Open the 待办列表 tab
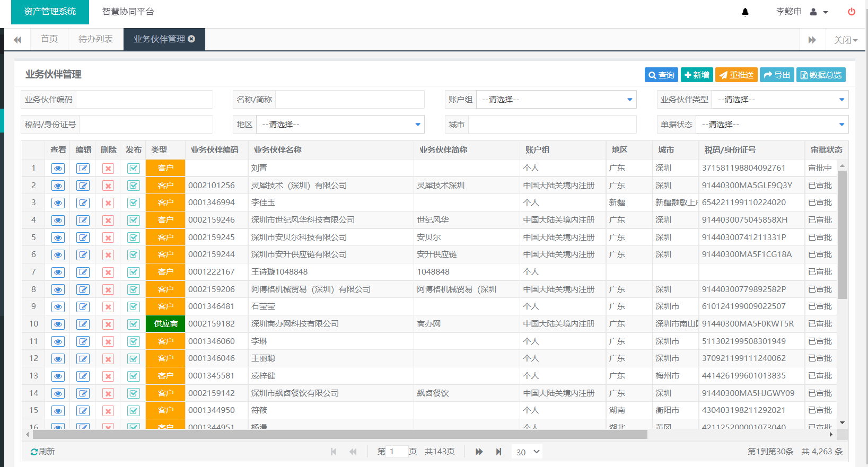 pyautogui.click(x=95, y=39)
